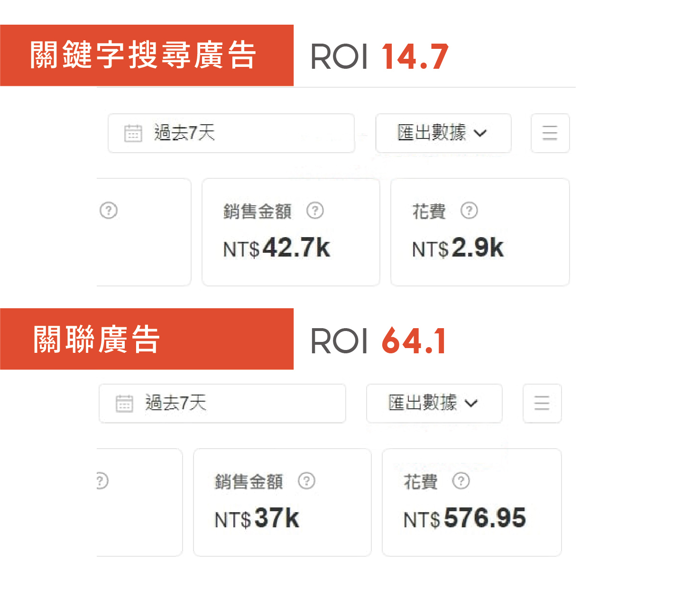
Task: Click help icon next to 銷售金額 NT$42.7k
Action: pyautogui.click(x=315, y=210)
